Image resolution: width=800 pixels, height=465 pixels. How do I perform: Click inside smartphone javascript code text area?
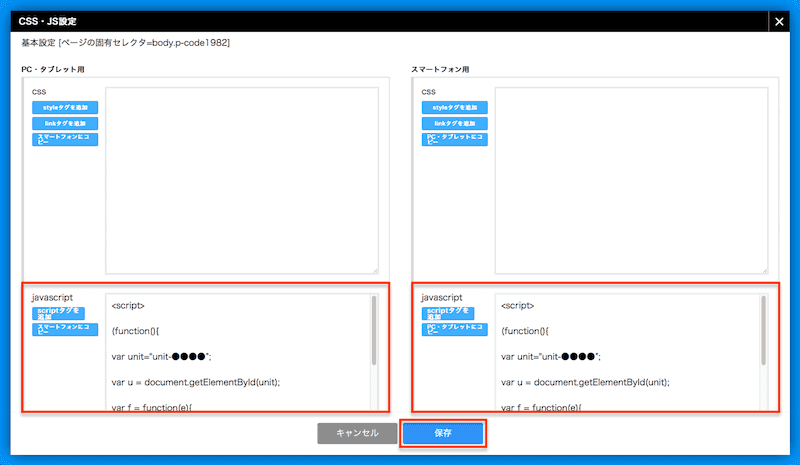[628, 352]
